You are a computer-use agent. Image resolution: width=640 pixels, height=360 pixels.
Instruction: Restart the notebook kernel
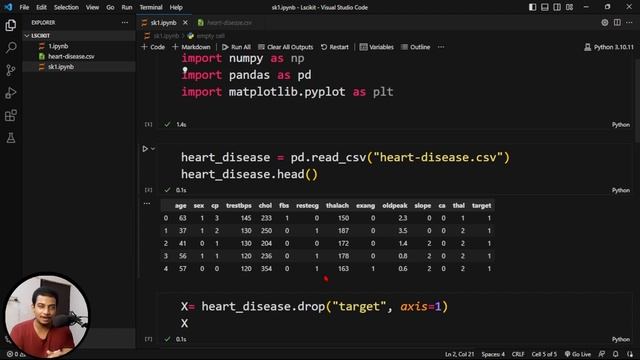pos(335,47)
